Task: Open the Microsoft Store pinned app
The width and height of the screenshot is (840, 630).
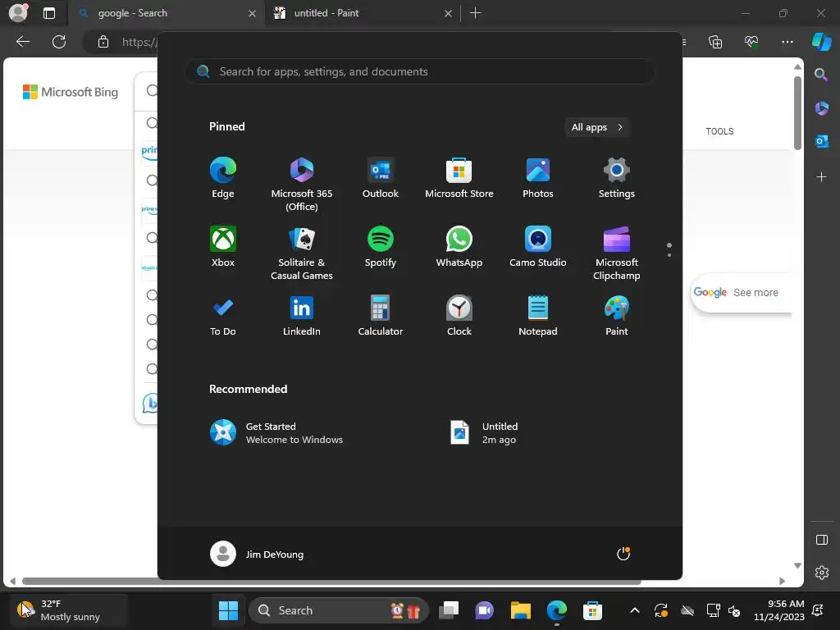Action: pos(459,178)
